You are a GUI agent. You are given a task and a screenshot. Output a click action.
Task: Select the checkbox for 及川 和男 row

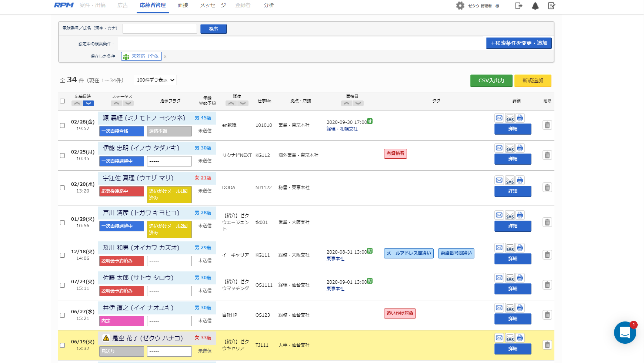tap(62, 255)
